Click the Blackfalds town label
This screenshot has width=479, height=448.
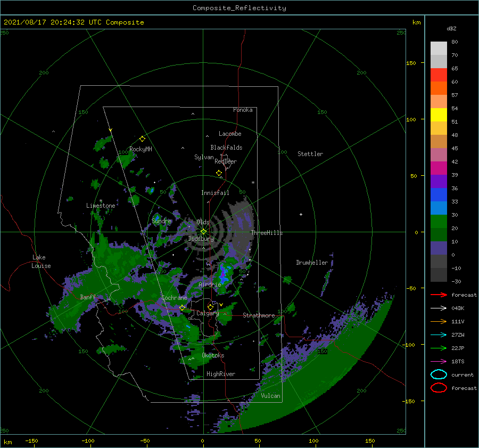click(x=226, y=148)
